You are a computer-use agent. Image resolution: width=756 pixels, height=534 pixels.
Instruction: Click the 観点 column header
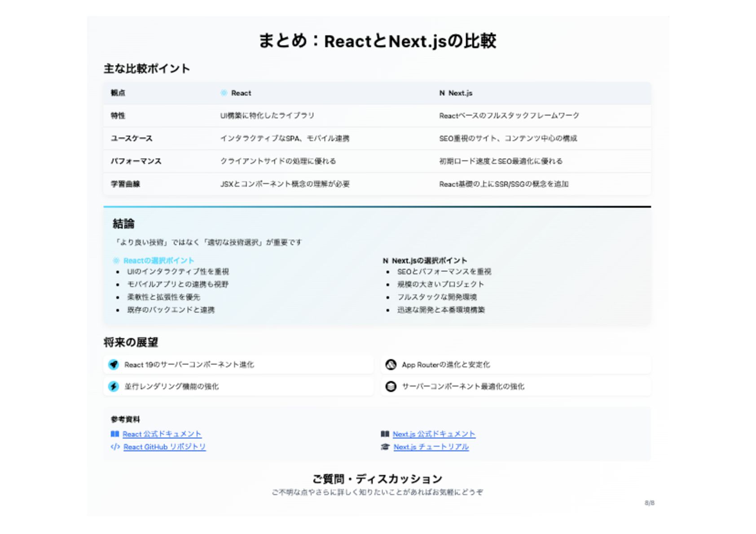(x=118, y=93)
